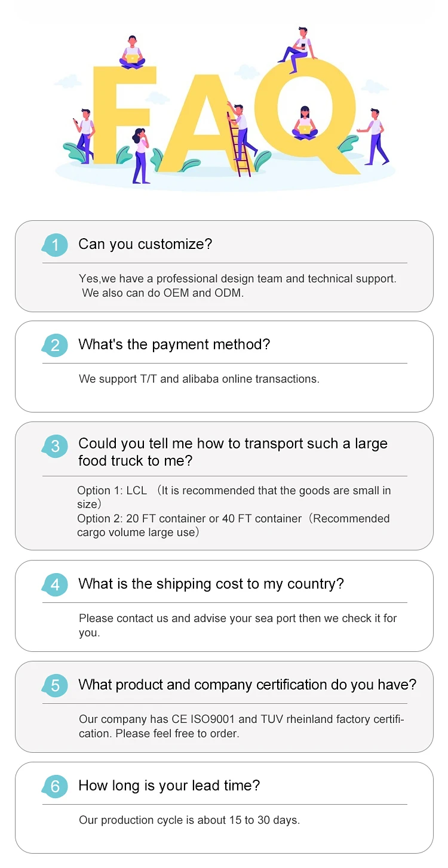
Task: Click the number 5 bubble icon
Action: (x=55, y=685)
